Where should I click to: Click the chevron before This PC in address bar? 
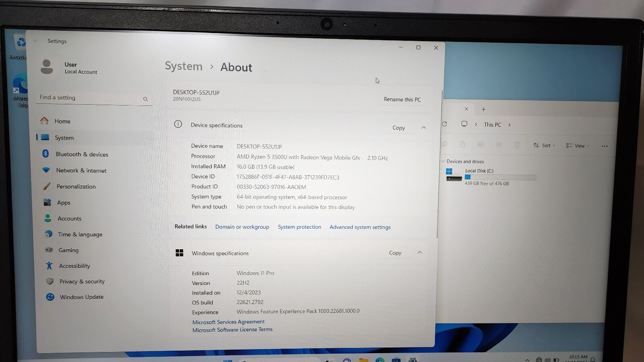point(476,124)
